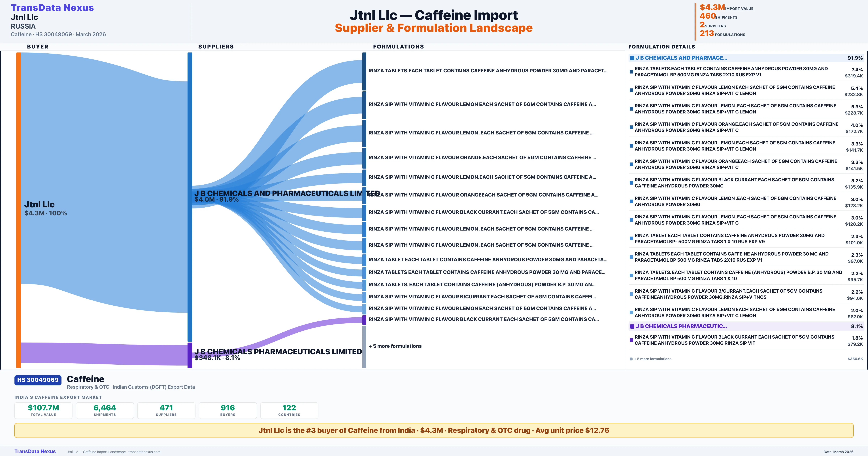Click the blue J B Chemicals and Pharmaceuticals supplier node
The height and width of the screenshot is (456, 868).
tap(190, 197)
